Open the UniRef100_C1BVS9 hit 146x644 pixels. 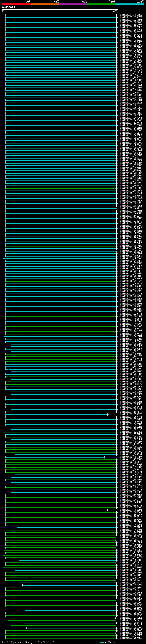coord(131,90)
